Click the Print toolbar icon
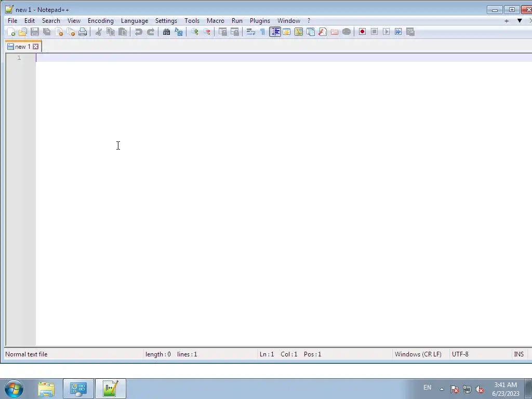 tap(83, 32)
